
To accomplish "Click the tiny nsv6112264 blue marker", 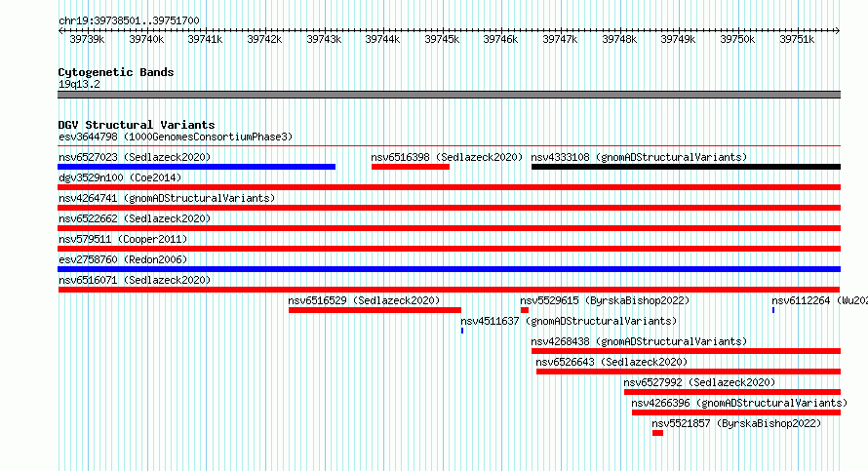I will [x=773, y=310].
